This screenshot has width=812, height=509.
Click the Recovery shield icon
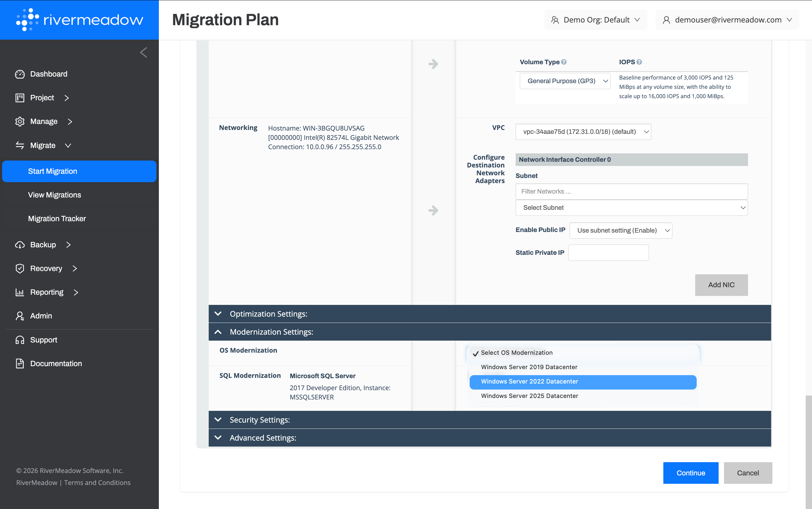tap(20, 268)
